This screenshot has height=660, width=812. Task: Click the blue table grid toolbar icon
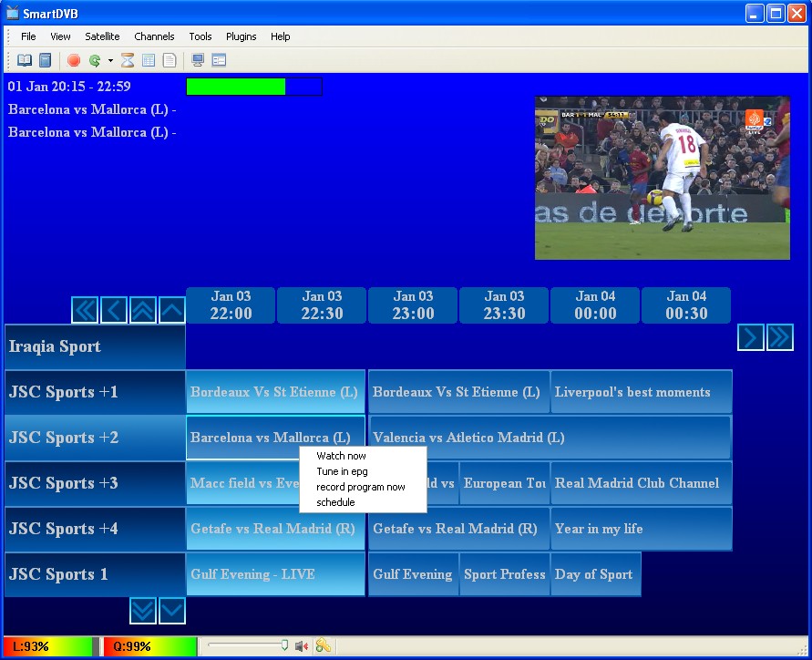click(149, 60)
